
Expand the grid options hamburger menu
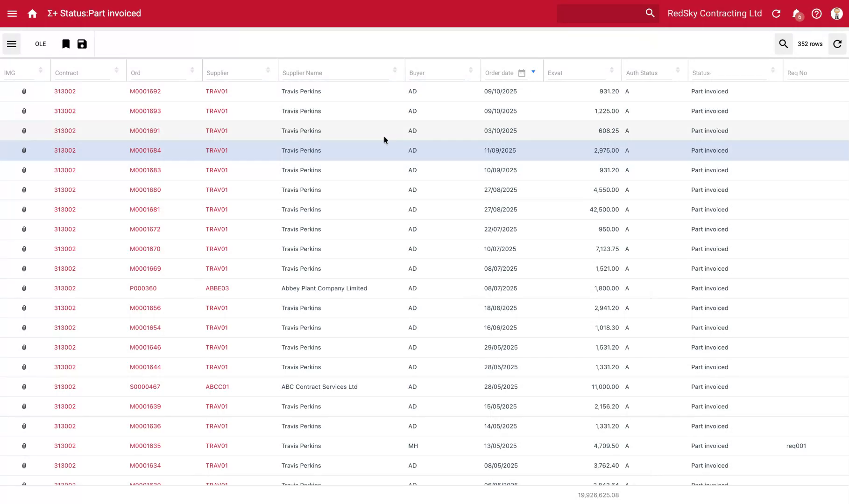[x=12, y=43]
